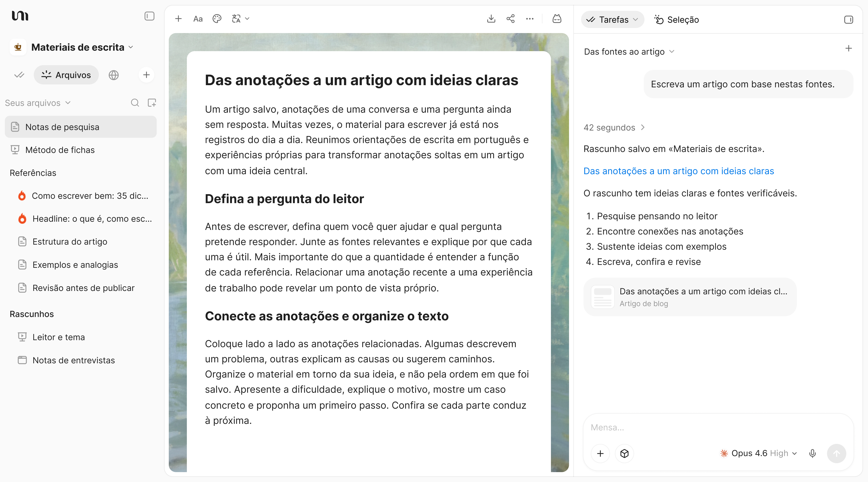This screenshot has height=482, width=868.
Task: Focus the Mensa... message input field
Action: coord(718,427)
